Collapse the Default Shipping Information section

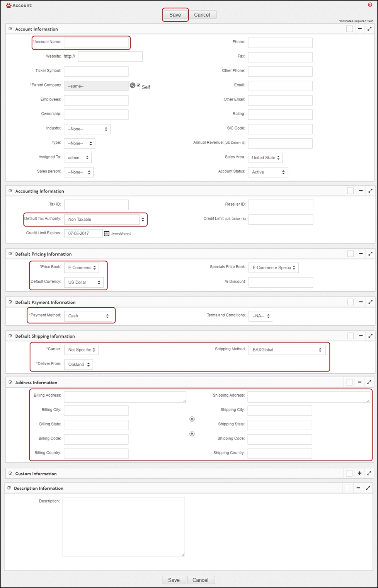[361, 336]
